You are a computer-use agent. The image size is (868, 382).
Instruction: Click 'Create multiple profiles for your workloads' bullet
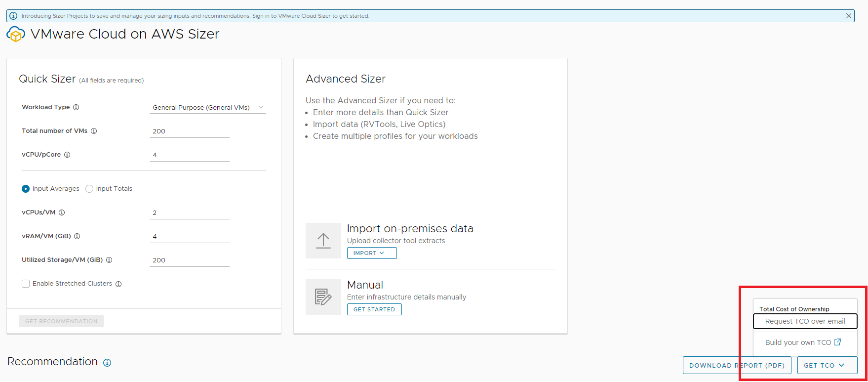395,136
